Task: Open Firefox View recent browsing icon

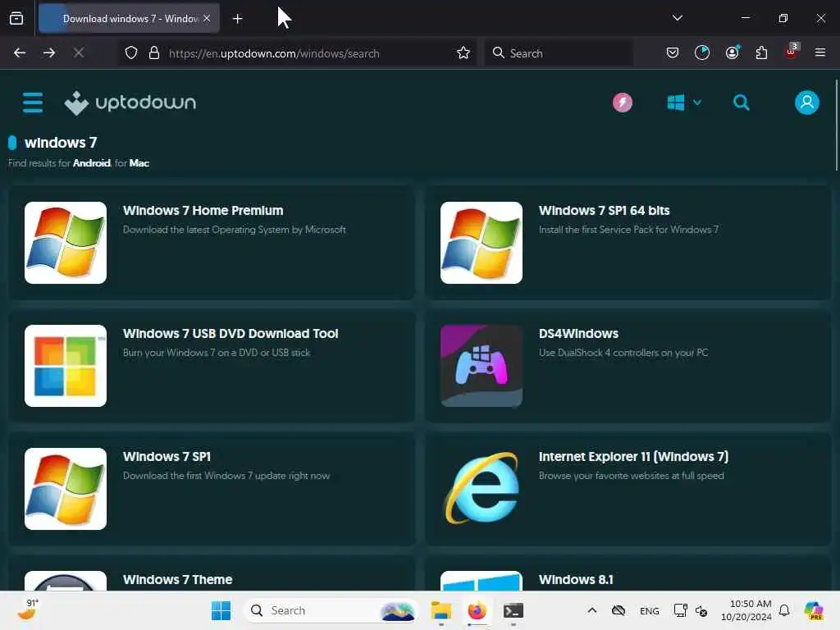Action: 16,19
